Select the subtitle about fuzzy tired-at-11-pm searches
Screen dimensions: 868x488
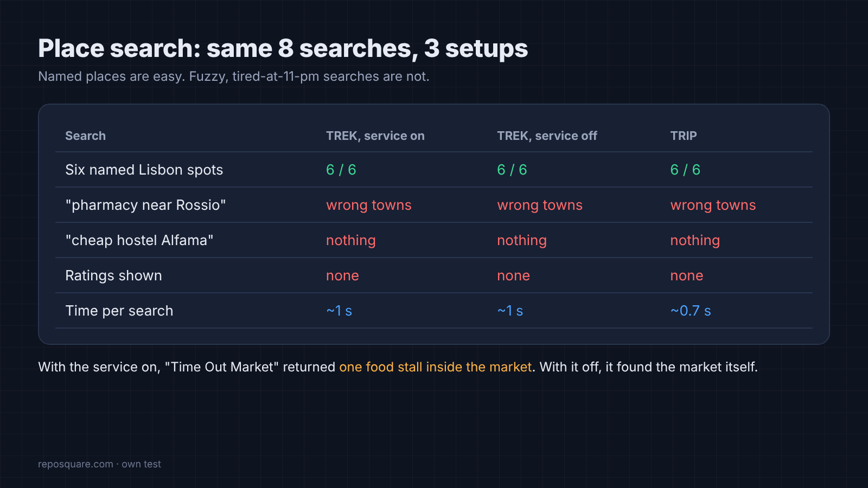click(234, 76)
